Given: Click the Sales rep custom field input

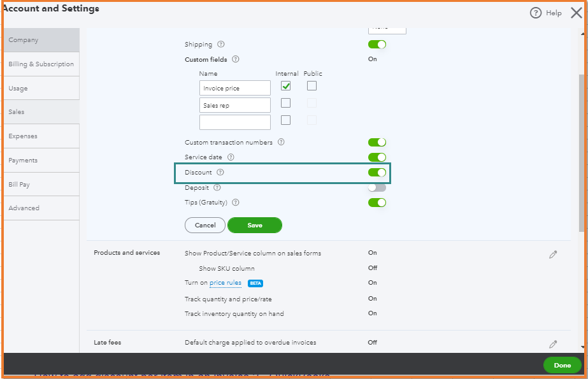Looking at the screenshot, I should coord(234,105).
